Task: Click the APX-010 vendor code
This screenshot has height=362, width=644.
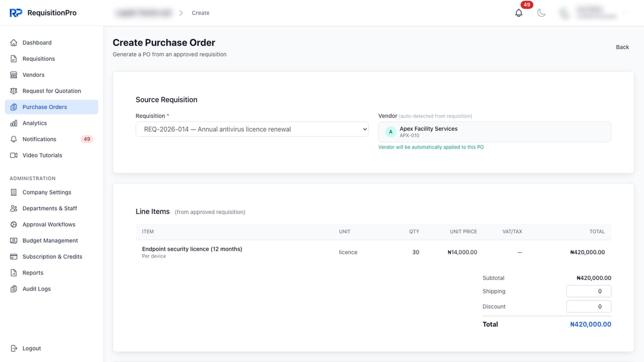Action: 409,136
